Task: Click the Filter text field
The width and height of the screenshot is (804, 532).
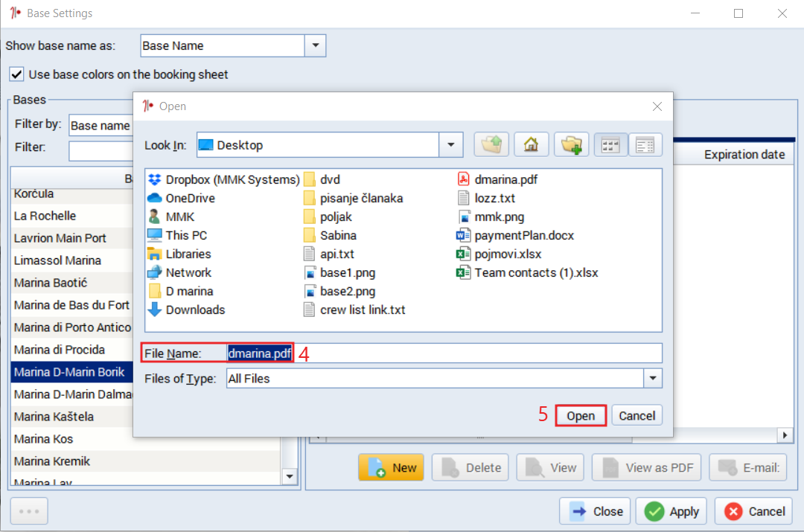Action: pos(101,151)
